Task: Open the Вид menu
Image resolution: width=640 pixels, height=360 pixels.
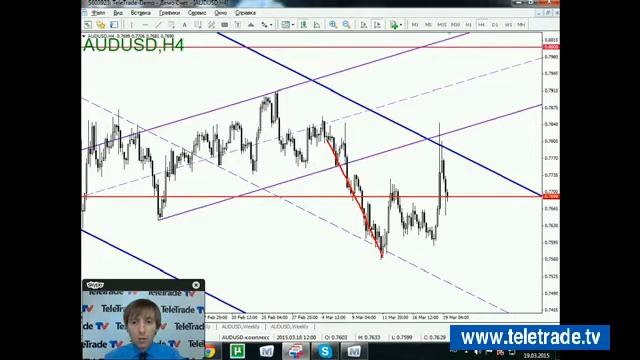Action: coord(118,13)
